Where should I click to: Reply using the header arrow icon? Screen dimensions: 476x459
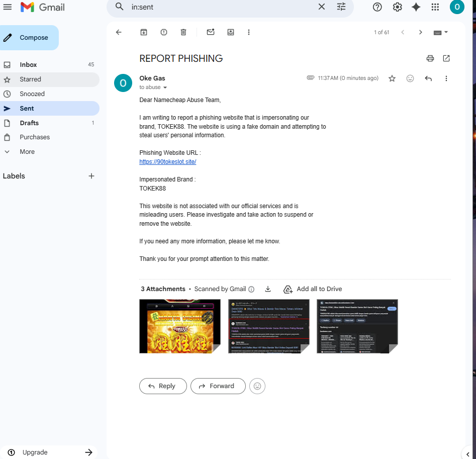428,78
